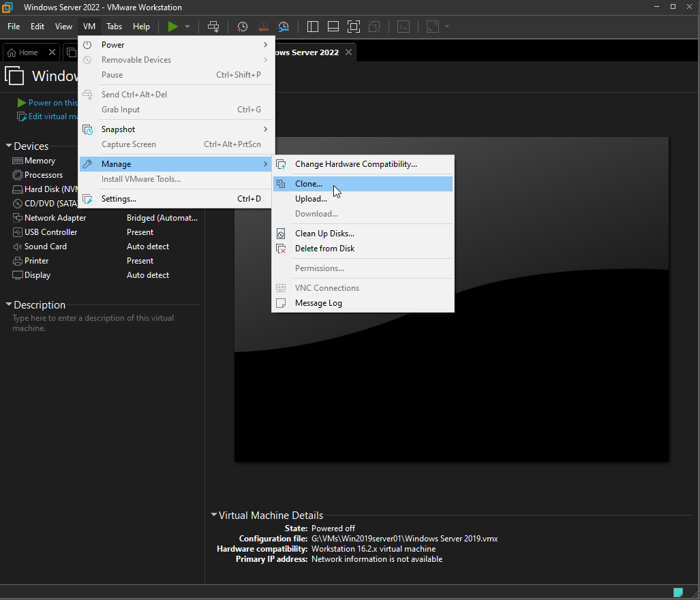Choose Clean Up Disks option

pos(363,234)
